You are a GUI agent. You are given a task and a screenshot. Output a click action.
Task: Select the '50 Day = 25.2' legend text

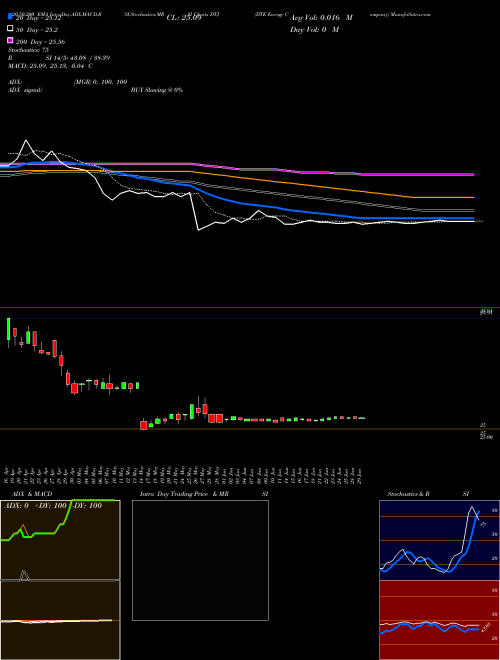coord(37,30)
